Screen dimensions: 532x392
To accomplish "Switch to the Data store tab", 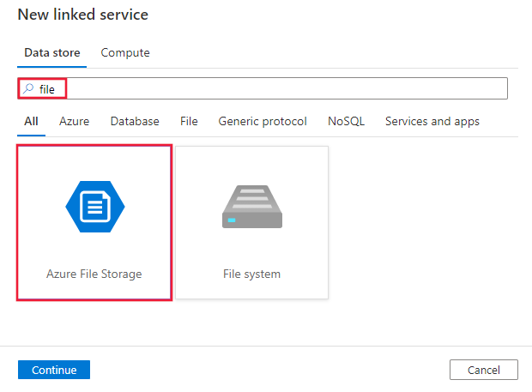I will [x=52, y=53].
